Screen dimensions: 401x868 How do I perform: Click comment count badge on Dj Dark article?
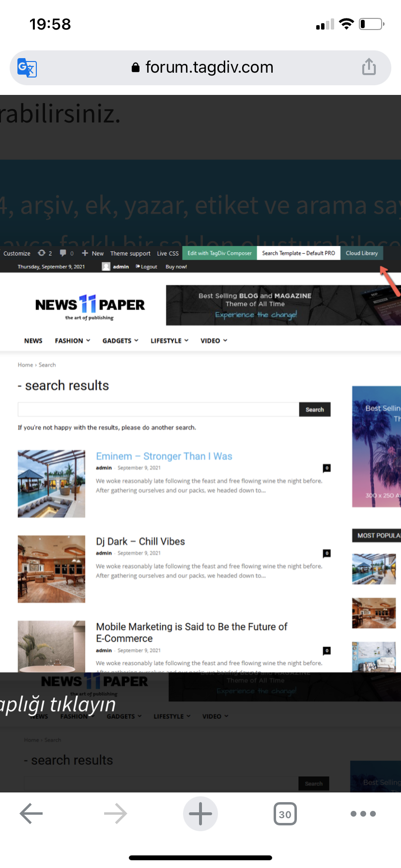pyautogui.click(x=327, y=553)
